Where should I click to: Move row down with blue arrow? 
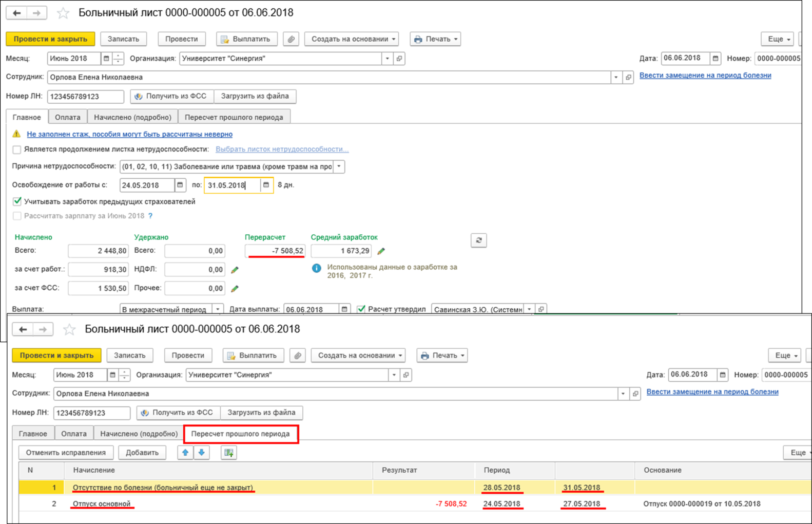(x=202, y=453)
